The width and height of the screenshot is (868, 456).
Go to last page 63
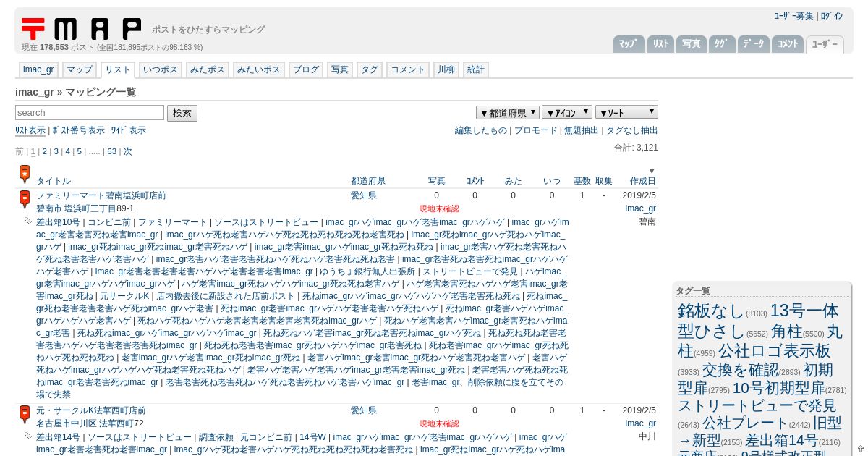[x=112, y=151]
